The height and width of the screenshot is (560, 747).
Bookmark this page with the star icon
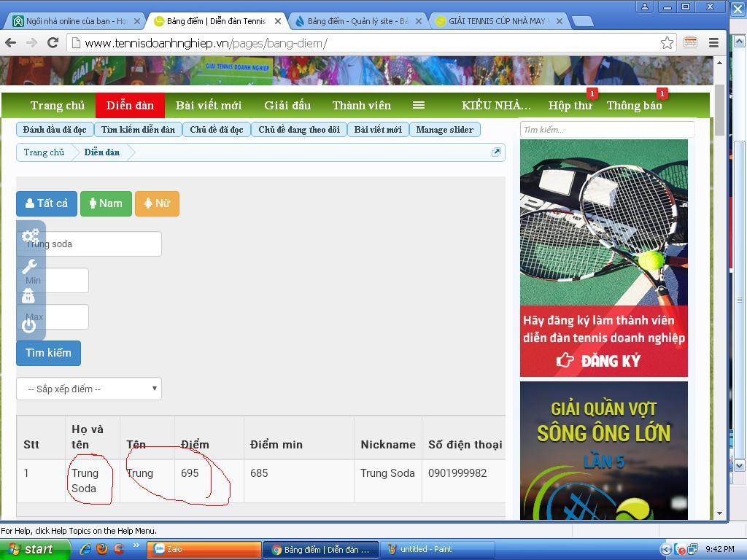pyautogui.click(x=667, y=43)
